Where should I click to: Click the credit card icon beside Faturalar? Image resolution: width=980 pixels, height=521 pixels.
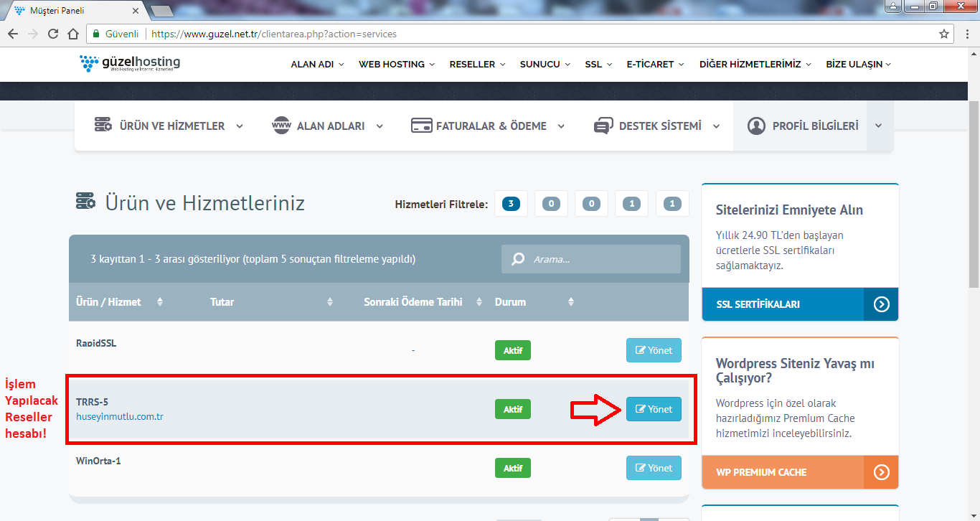point(421,126)
